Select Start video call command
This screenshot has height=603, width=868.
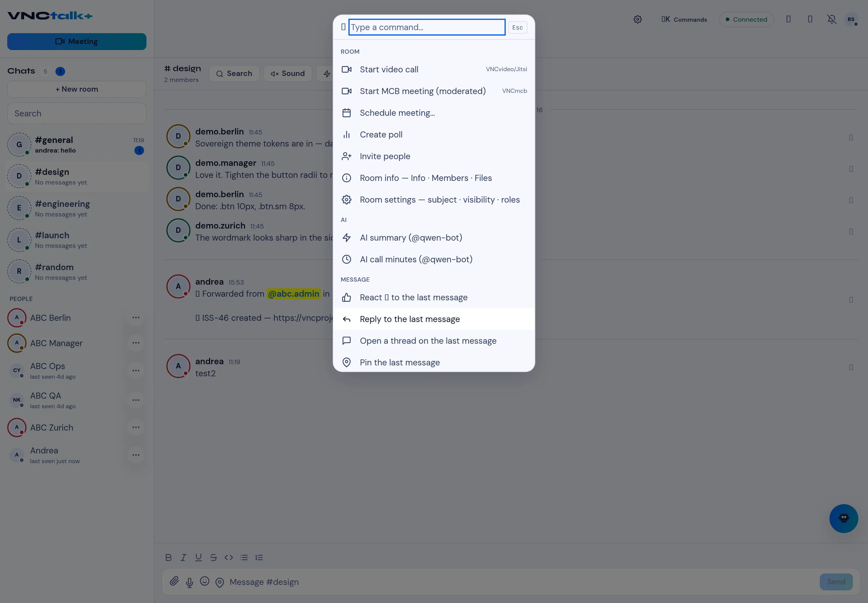(x=434, y=70)
